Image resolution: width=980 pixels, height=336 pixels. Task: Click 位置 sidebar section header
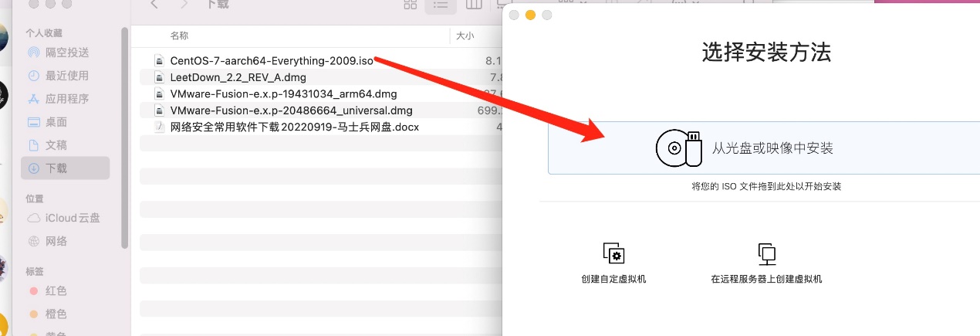point(35,199)
